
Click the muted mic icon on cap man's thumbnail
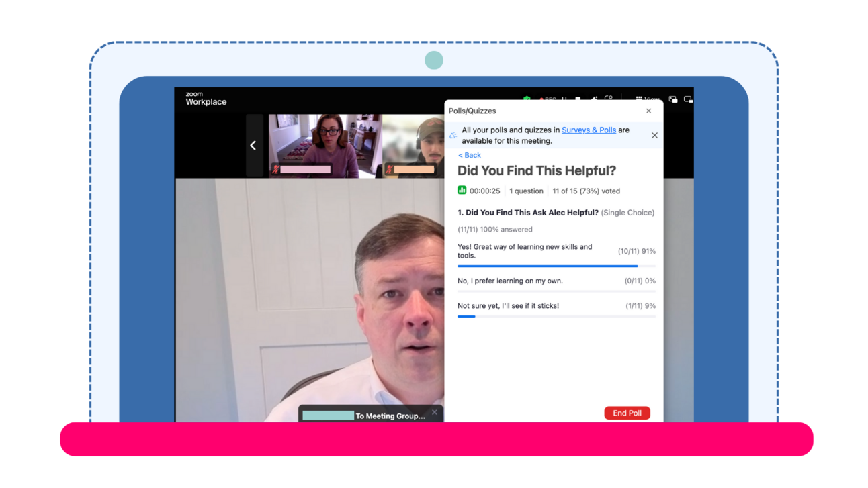pyautogui.click(x=388, y=170)
